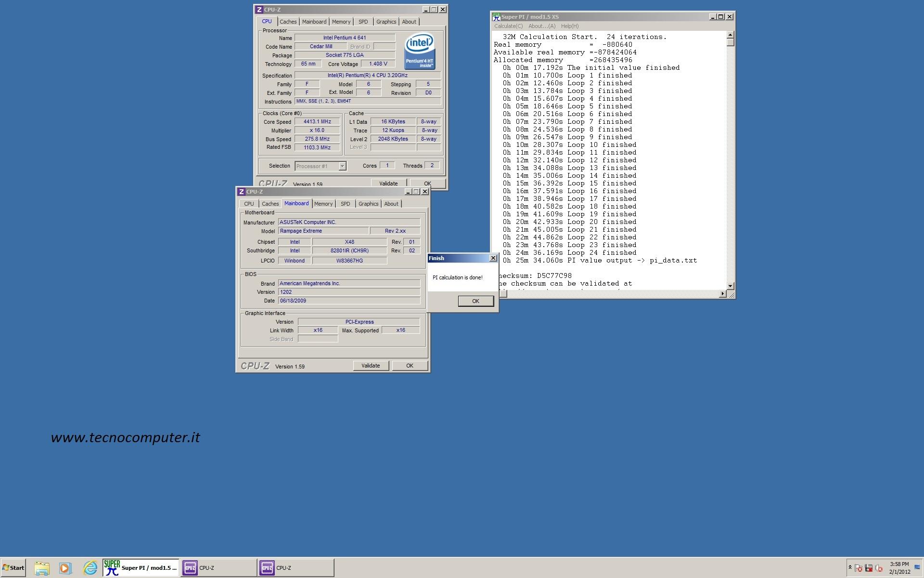The image size is (924, 578).
Task: Click manufacturer ASUSTeK Computer INC. field
Action: [349, 223]
